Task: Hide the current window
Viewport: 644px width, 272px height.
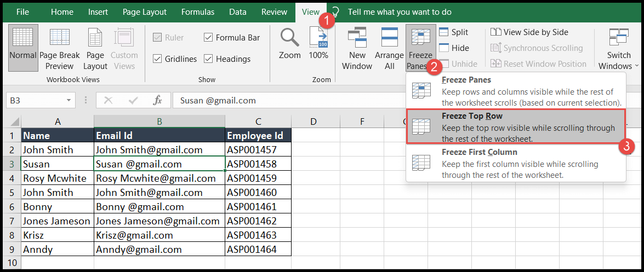Action: (454, 48)
